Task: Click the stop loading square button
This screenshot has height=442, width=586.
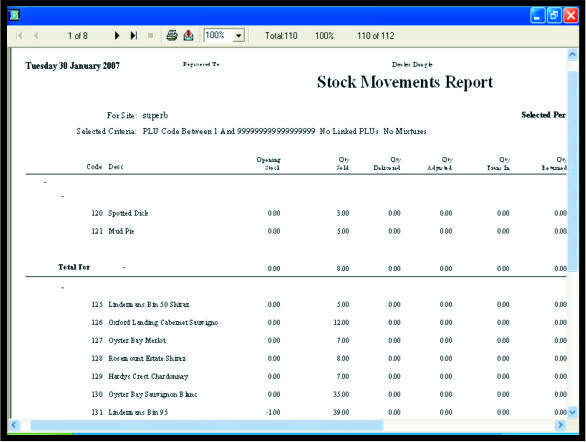Action: [x=151, y=36]
